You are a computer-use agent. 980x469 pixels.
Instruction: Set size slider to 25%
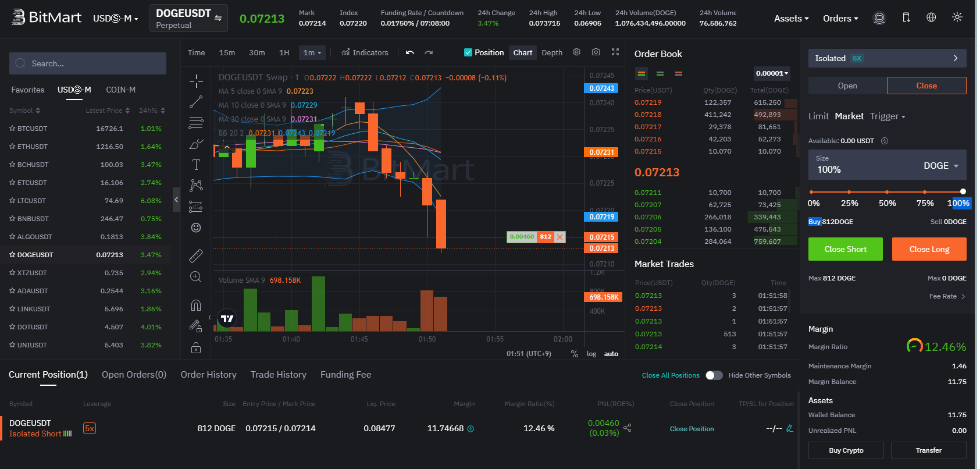849,191
